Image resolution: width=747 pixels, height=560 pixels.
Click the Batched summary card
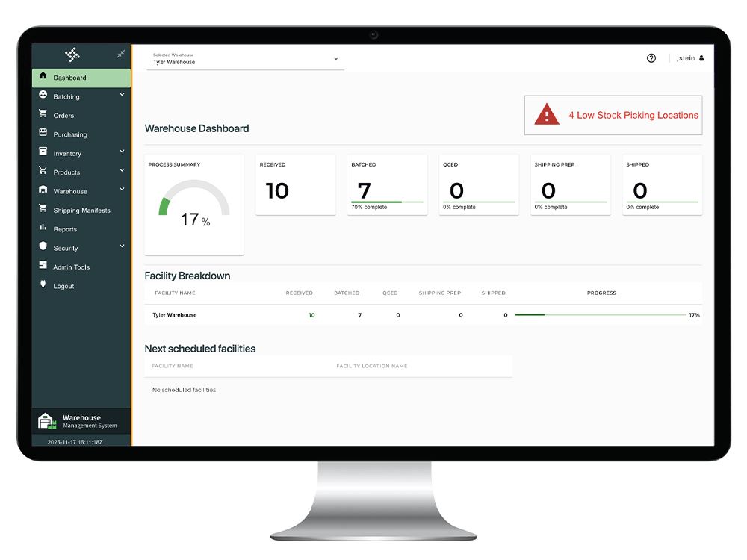coord(387,184)
